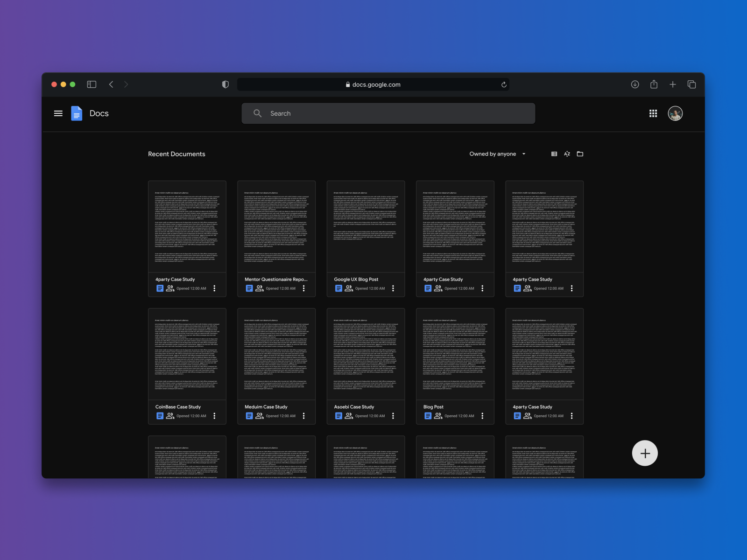747x560 pixels.
Task: Open the Google apps grid icon
Action: click(652, 113)
